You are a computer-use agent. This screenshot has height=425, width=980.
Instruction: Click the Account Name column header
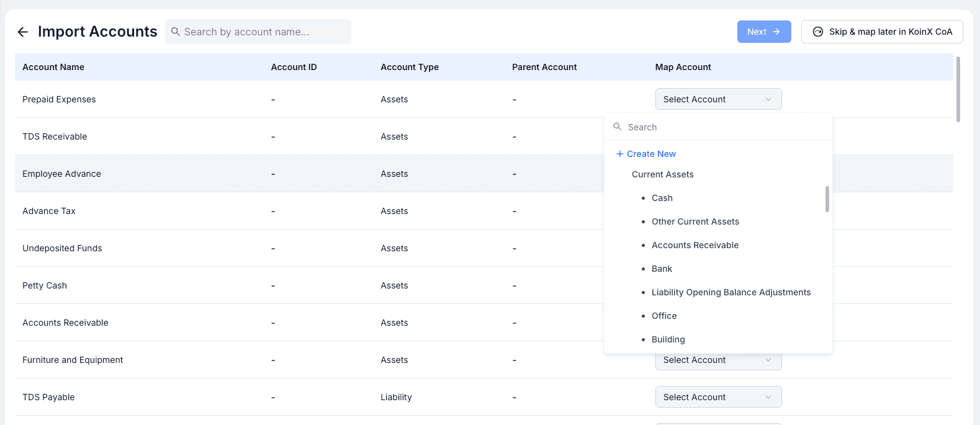[x=53, y=67]
